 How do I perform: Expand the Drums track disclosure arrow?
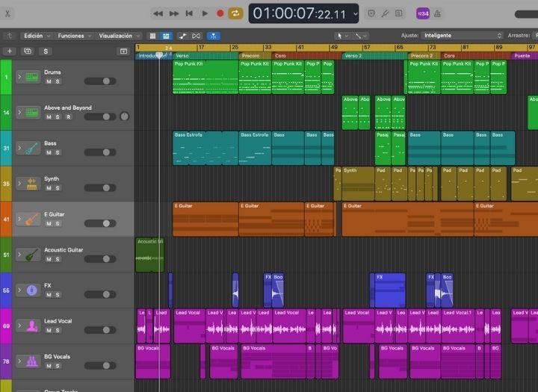pyautogui.click(x=19, y=77)
